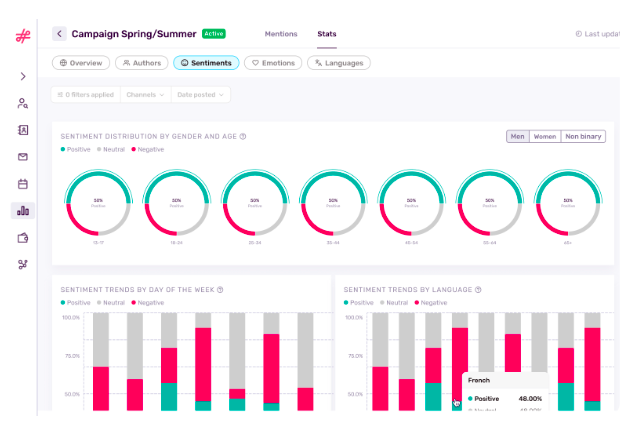Open the calendar sidebar icon
This screenshot has height=445, width=632.
(x=22, y=184)
